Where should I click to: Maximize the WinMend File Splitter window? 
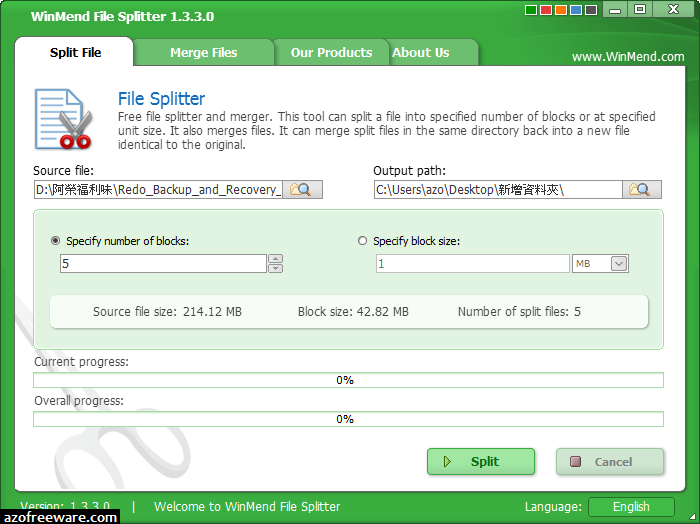(x=640, y=9)
